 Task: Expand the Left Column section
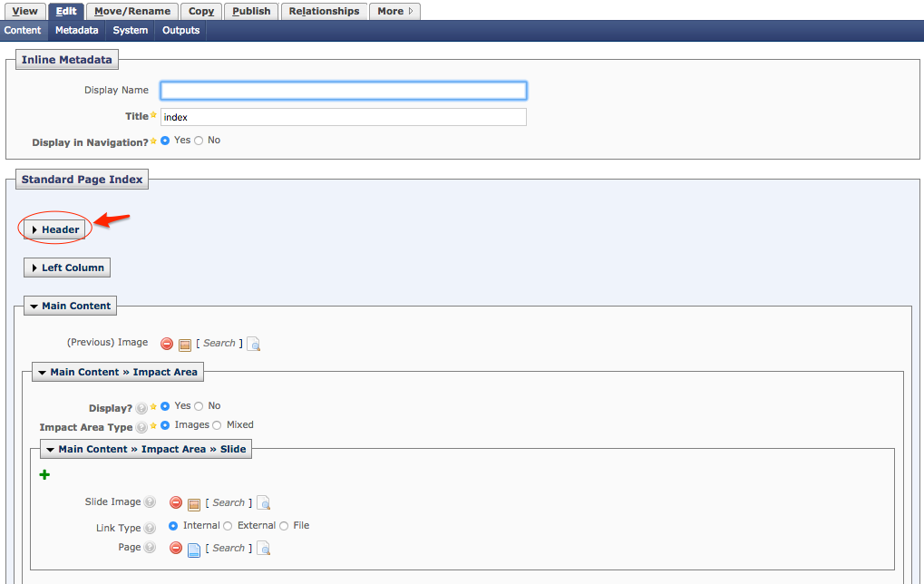pos(66,268)
